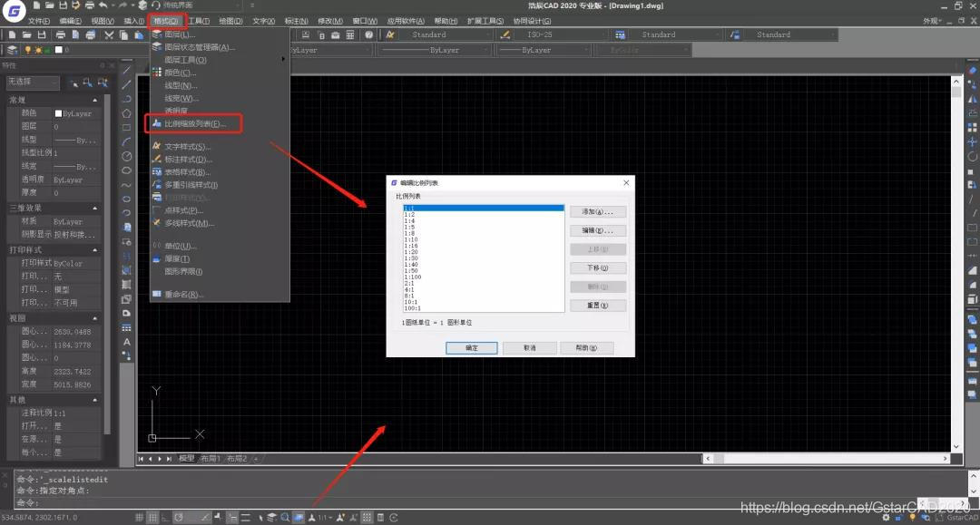Select the 1:100 entry in scale list

[x=483, y=277]
